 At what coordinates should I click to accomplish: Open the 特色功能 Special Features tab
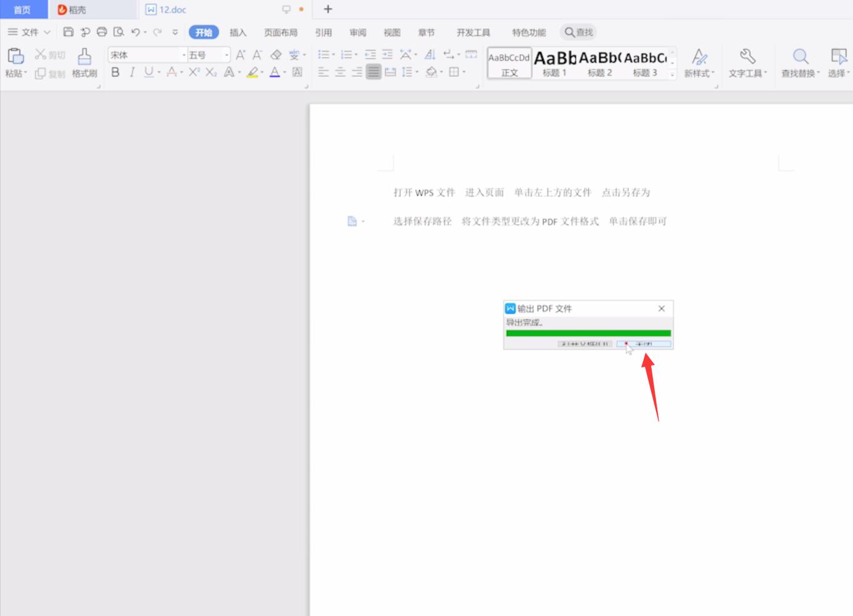tap(529, 33)
